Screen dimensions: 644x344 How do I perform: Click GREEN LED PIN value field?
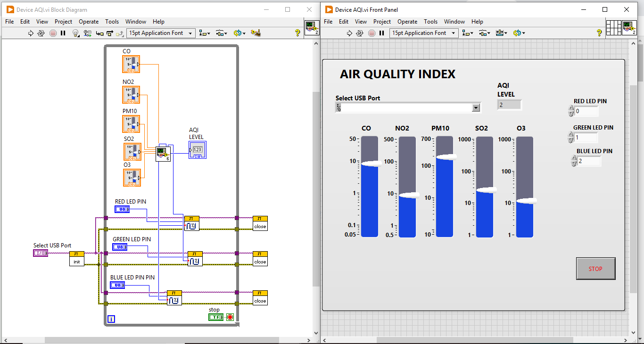[x=586, y=138]
